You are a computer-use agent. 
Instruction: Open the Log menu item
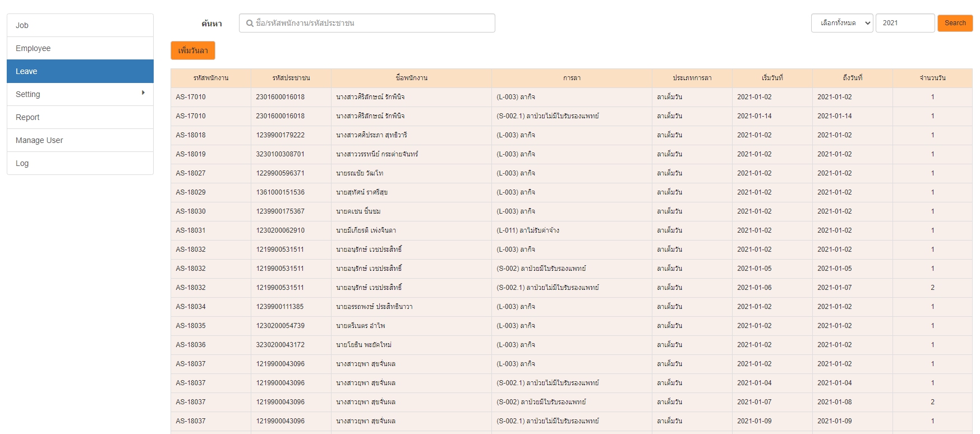coord(80,163)
